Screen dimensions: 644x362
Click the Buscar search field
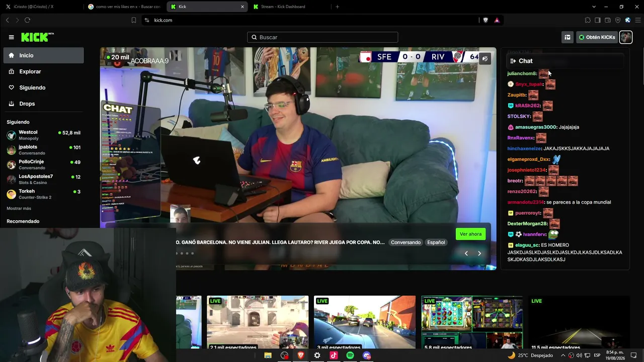[x=323, y=37]
